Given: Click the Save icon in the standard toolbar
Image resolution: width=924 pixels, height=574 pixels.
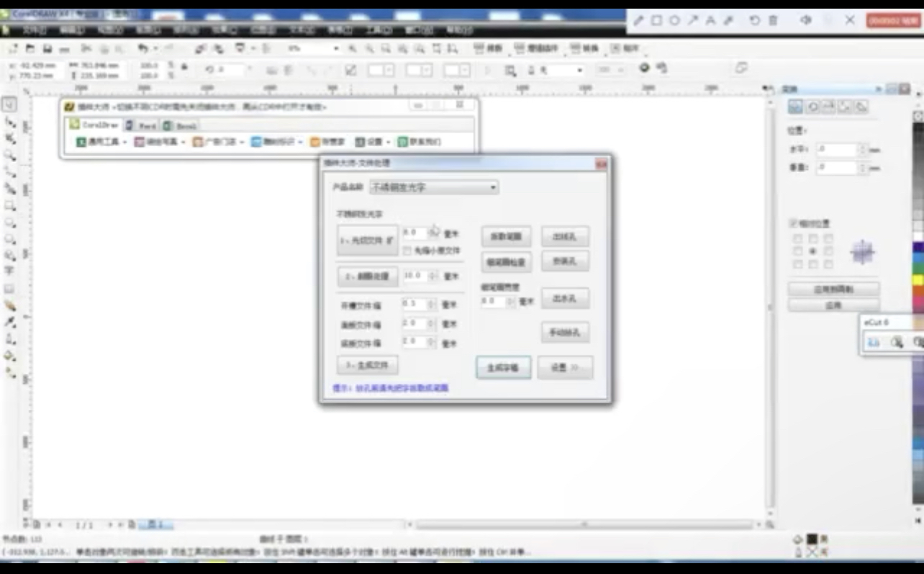Looking at the screenshot, I should pos(47,48).
